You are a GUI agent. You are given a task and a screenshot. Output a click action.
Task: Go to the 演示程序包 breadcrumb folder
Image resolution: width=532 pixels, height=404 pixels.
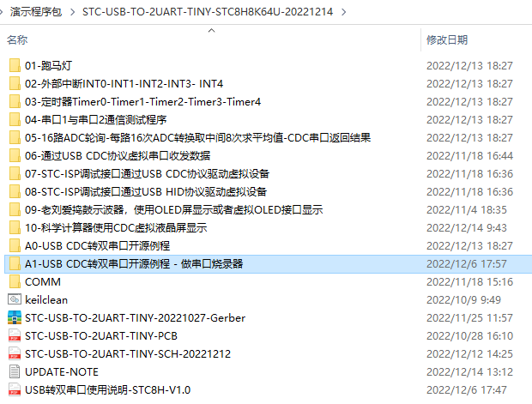click(x=36, y=12)
